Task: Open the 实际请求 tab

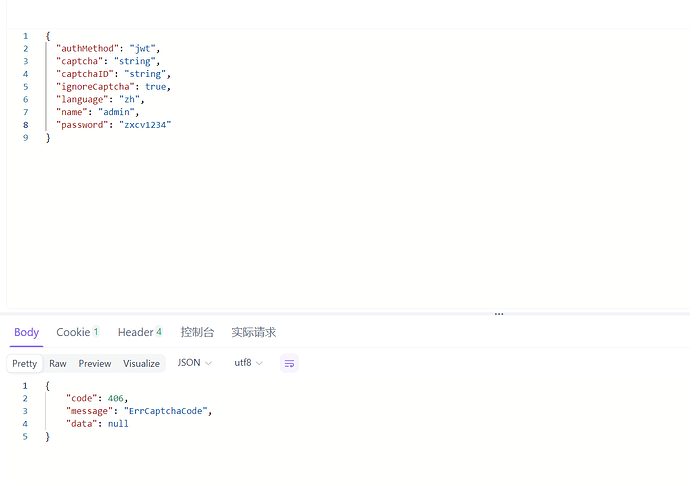Action: pos(253,332)
